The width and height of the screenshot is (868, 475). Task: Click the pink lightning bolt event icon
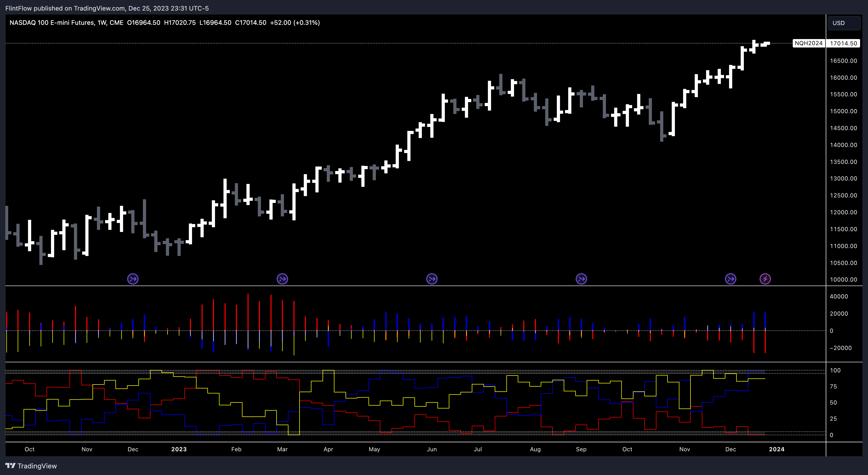pyautogui.click(x=765, y=279)
